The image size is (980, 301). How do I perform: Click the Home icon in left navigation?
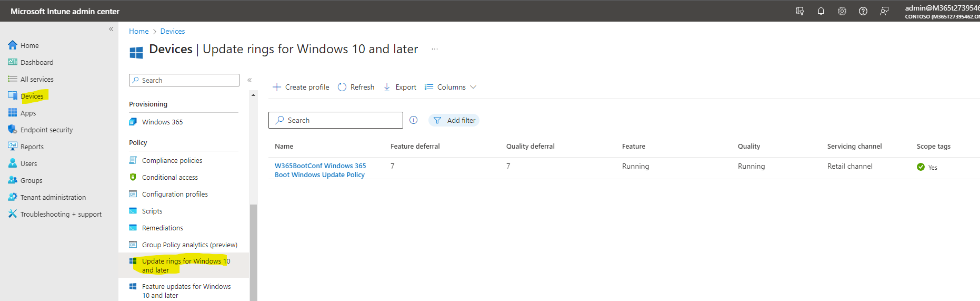tap(13, 45)
